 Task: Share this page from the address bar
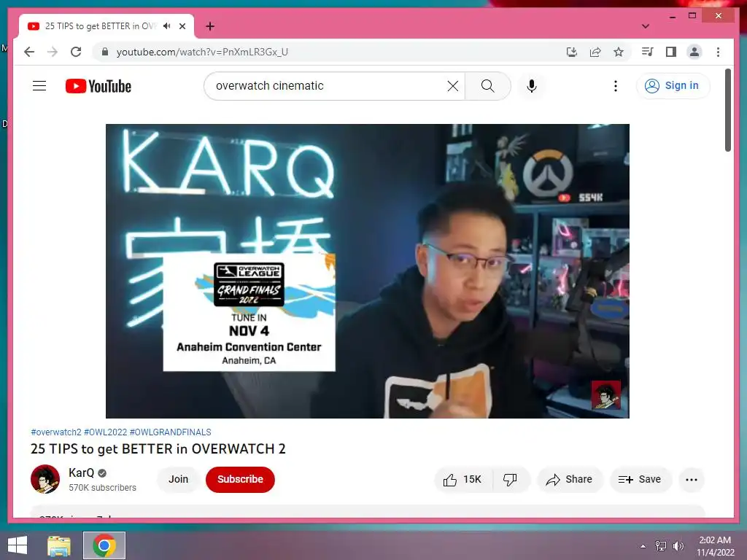pyautogui.click(x=595, y=52)
